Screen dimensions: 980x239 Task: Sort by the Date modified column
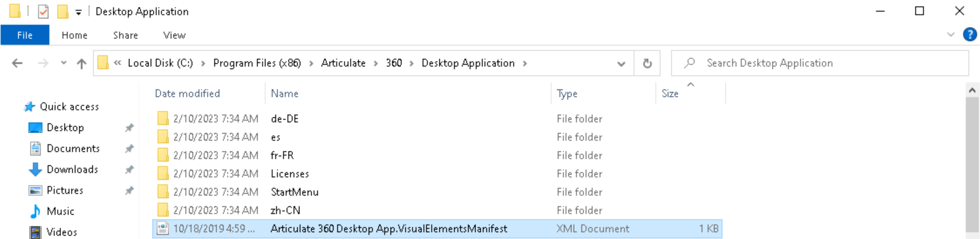click(187, 94)
